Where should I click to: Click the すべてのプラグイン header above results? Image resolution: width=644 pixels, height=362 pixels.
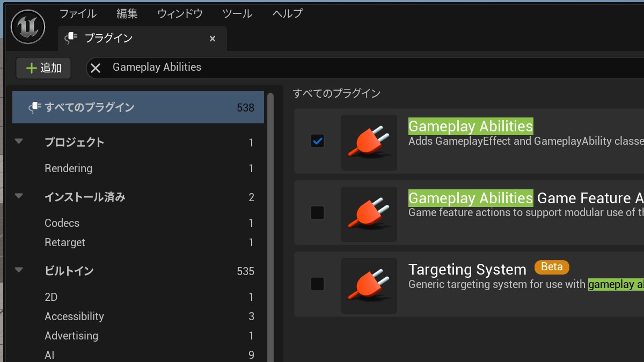pyautogui.click(x=336, y=93)
